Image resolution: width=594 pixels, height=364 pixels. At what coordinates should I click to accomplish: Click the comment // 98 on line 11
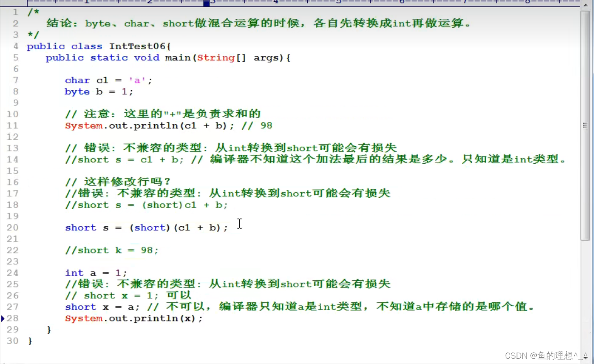tap(257, 126)
